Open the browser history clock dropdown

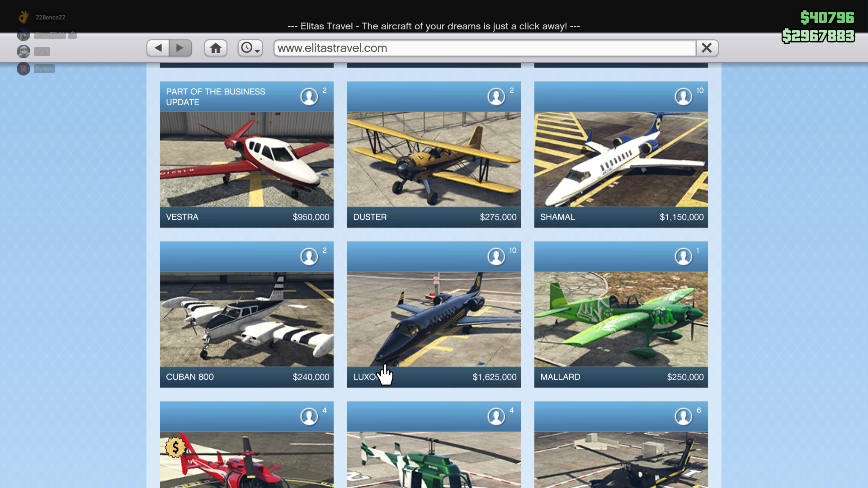(250, 48)
